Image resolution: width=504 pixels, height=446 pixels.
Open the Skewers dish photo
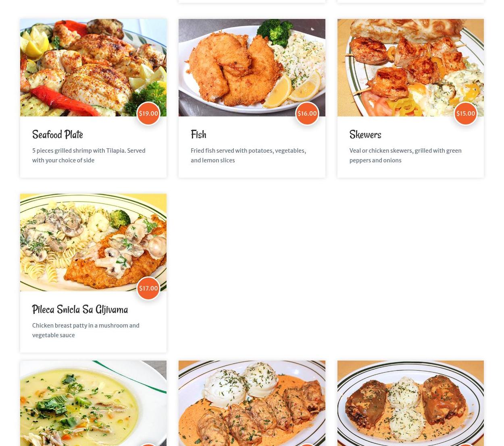[410, 68]
